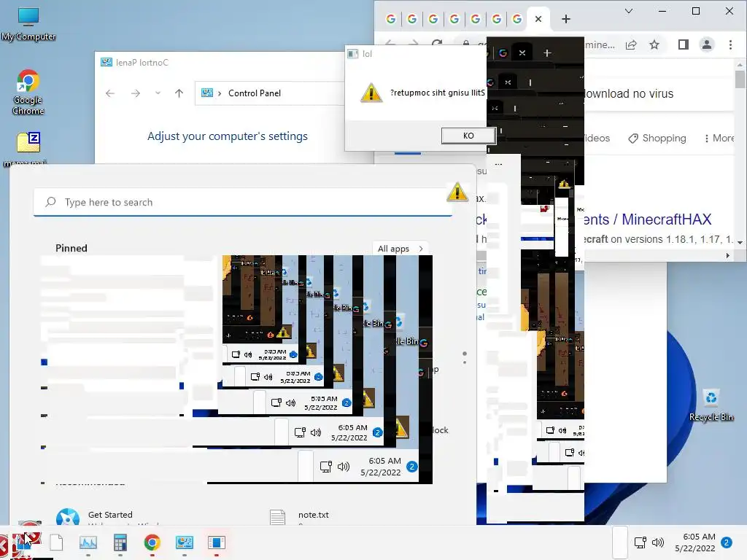Screen dimensions: 747x560
Task: Click warning icon in lol dialog
Action: coord(371,93)
